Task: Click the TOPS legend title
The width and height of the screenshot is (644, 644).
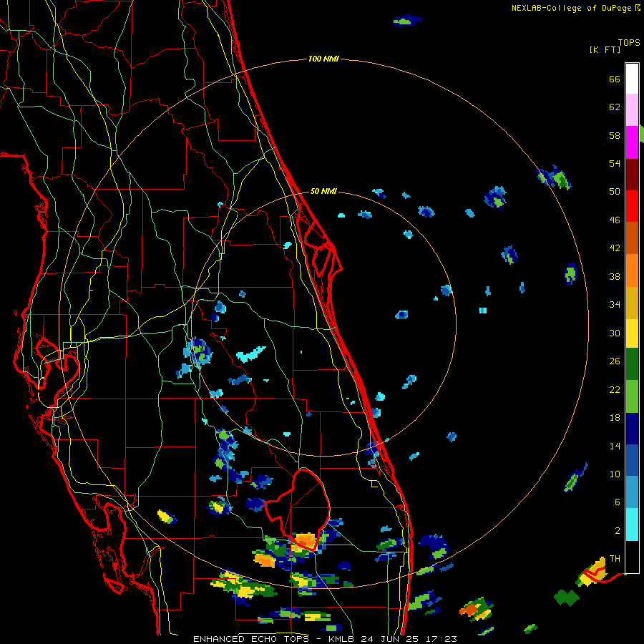Action: (x=629, y=42)
